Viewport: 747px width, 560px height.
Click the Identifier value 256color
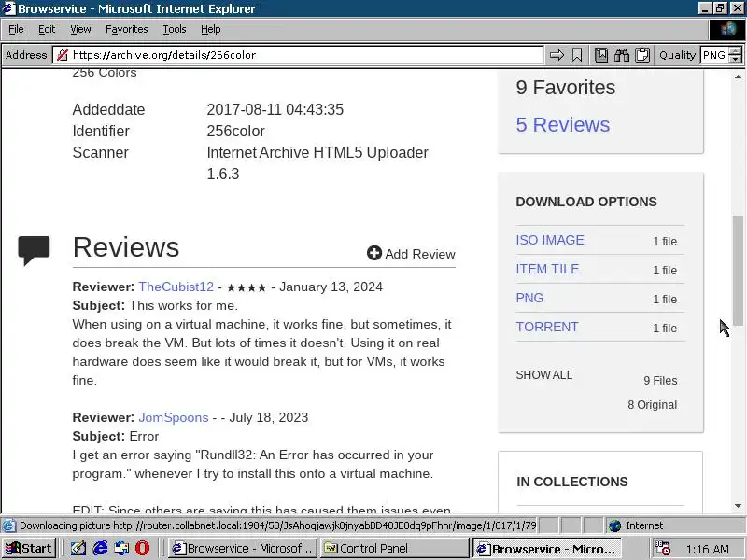click(236, 131)
